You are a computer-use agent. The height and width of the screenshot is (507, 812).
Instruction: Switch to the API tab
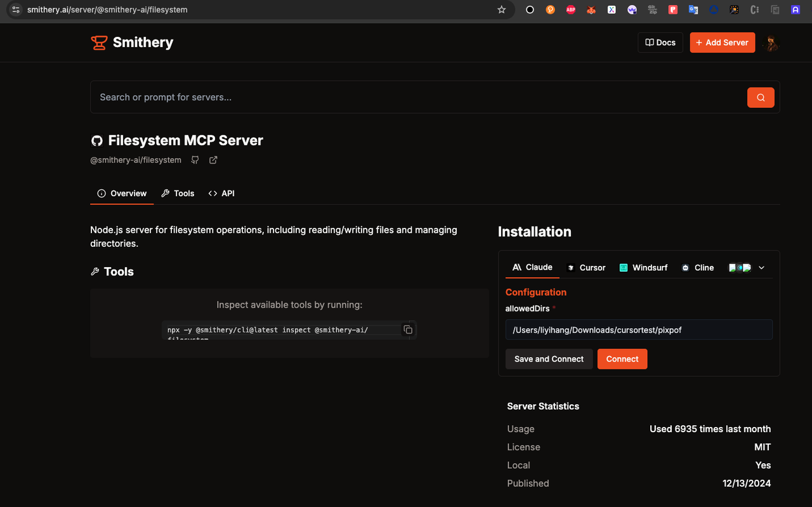(x=221, y=194)
